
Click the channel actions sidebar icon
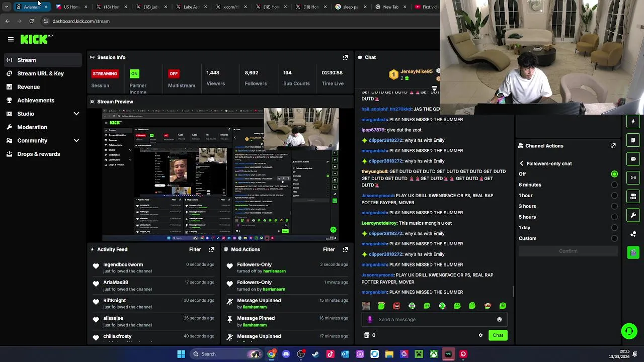(633, 196)
